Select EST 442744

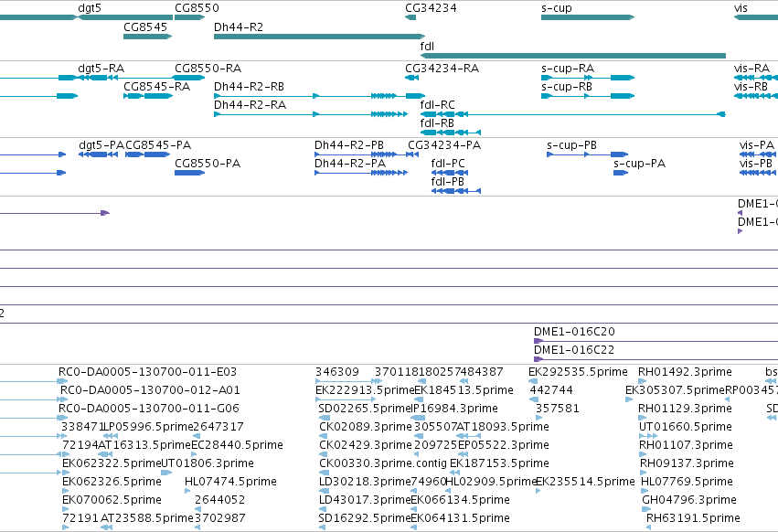[x=551, y=390]
